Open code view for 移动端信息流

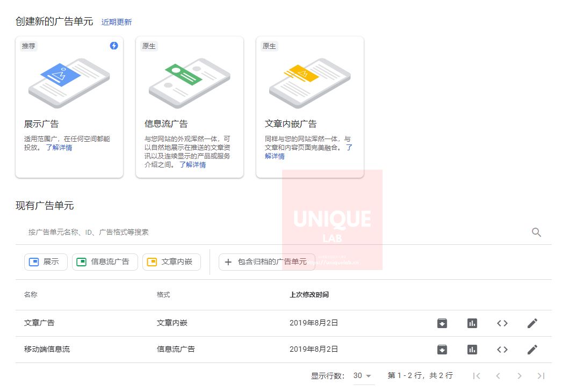tap(502, 349)
